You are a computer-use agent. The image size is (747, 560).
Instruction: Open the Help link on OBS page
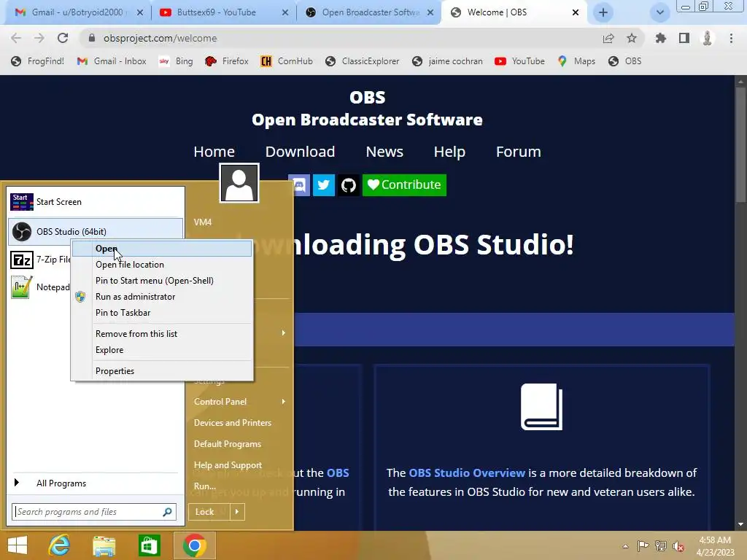(449, 152)
